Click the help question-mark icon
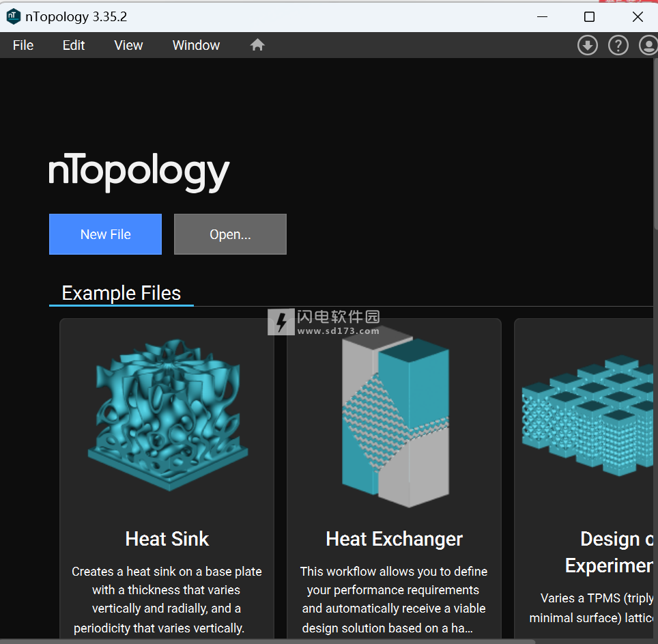This screenshot has height=644, width=658. click(618, 45)
